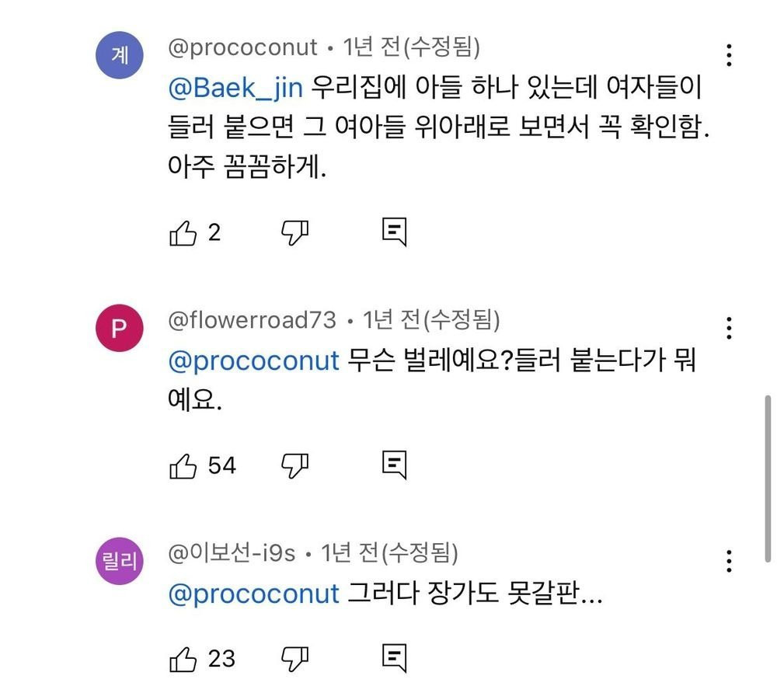Viewport: 777px width, 700px height.
Task: Reply to the @flowerroad73 comment
Action: [395, 465]
